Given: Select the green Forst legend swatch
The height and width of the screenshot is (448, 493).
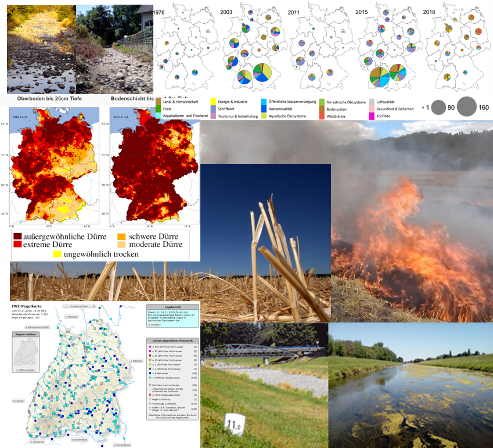Looking at the screenshot, I should point(158,109).
